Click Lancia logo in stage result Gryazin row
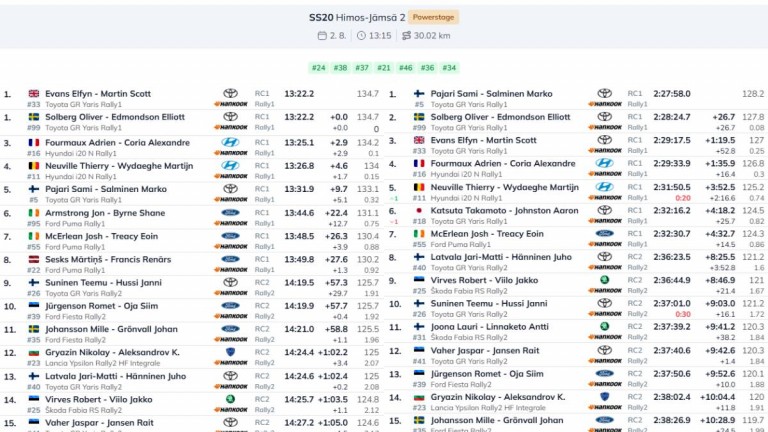768x432 pixels. [231, 352]
